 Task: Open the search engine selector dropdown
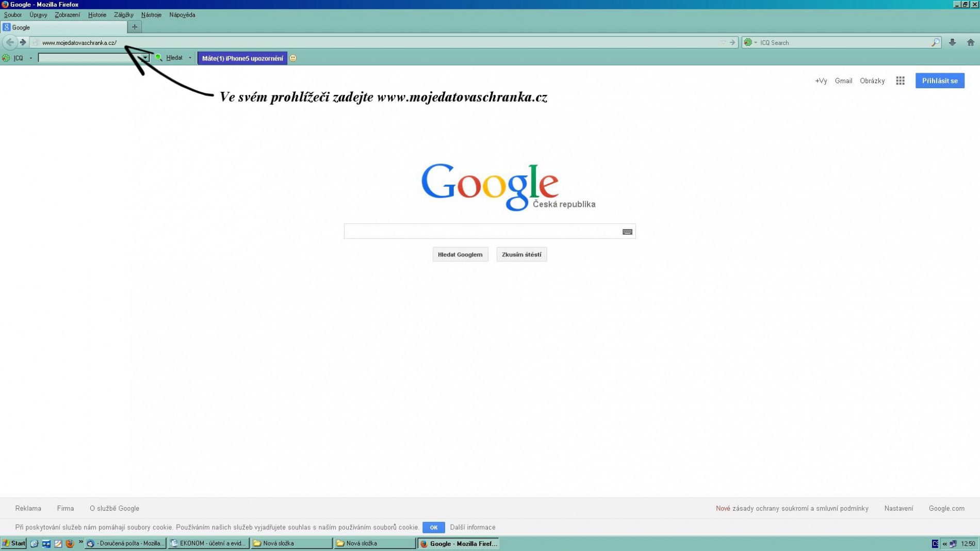pyautogui.click(x=756, y=42)
